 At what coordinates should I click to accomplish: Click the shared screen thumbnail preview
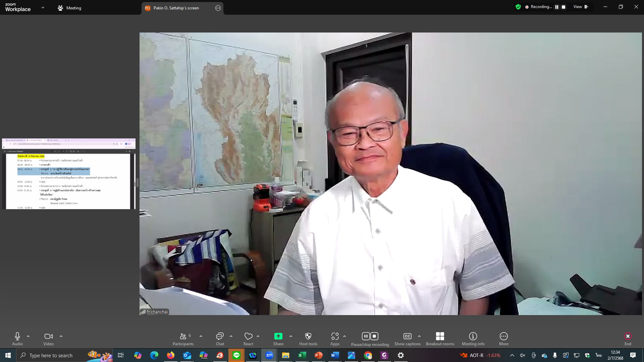[68, 174]
